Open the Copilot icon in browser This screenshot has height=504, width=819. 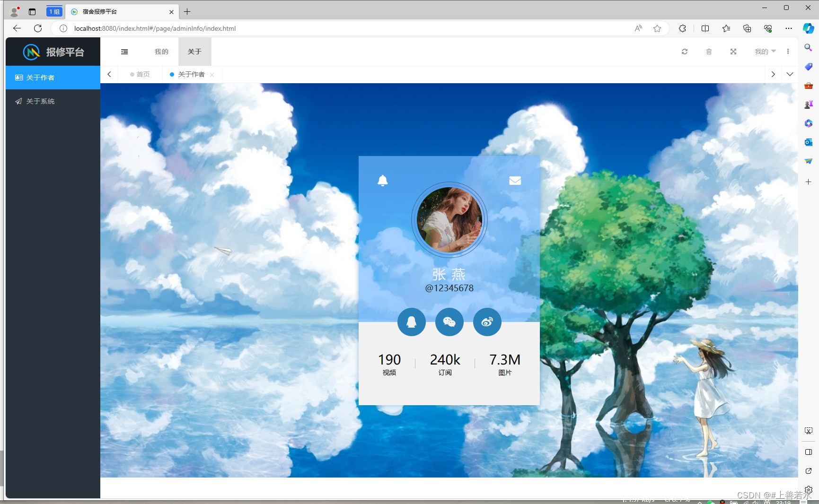[x=808, y=28]
